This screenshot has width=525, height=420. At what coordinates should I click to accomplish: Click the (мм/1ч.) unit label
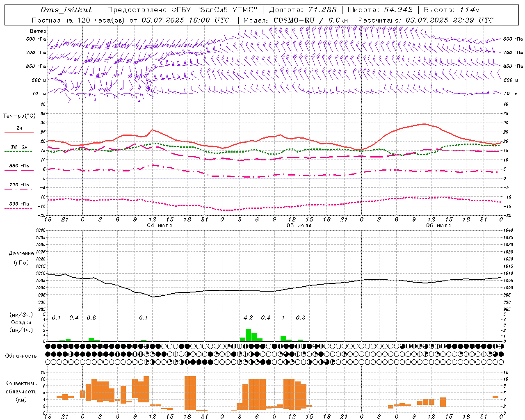(21, 330)
